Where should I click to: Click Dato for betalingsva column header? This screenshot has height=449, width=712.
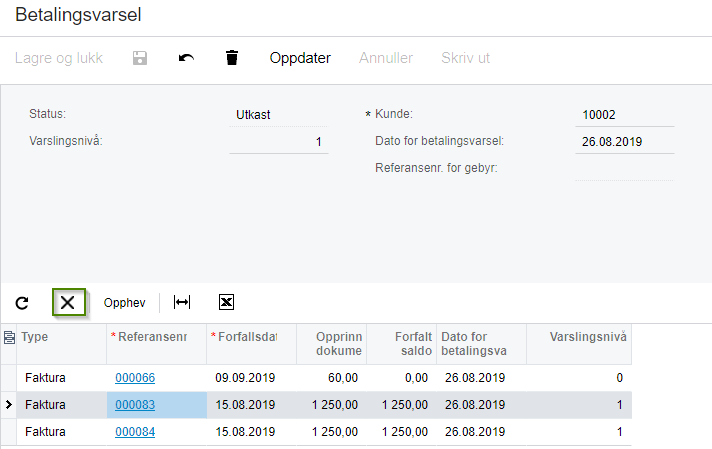[482, 344]
